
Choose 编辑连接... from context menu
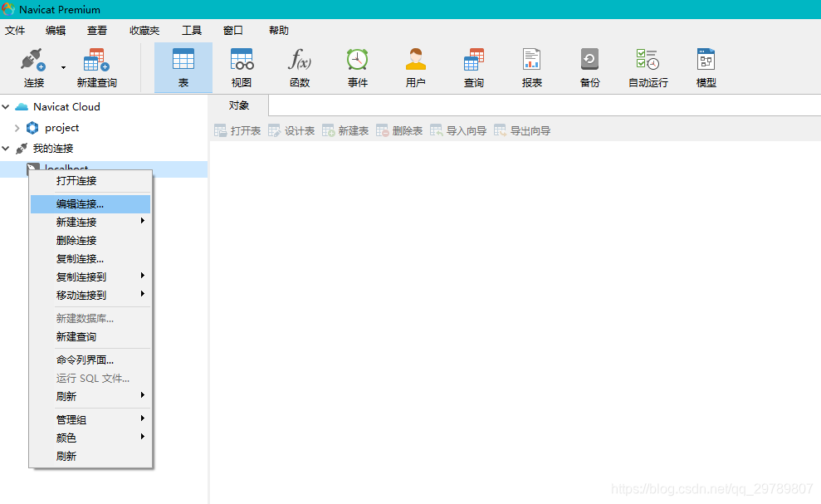click(x=90, y=204)
